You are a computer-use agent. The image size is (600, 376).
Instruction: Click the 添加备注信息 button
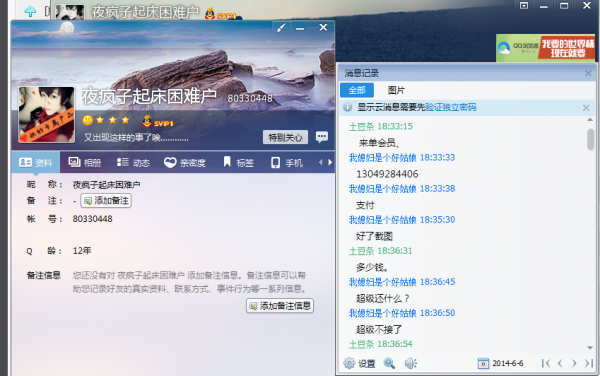[x=280, y=306]
